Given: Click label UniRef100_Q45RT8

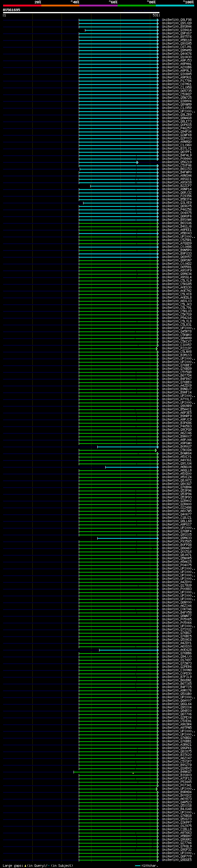Looking at the screenshot, I should [x=177, y=331].
